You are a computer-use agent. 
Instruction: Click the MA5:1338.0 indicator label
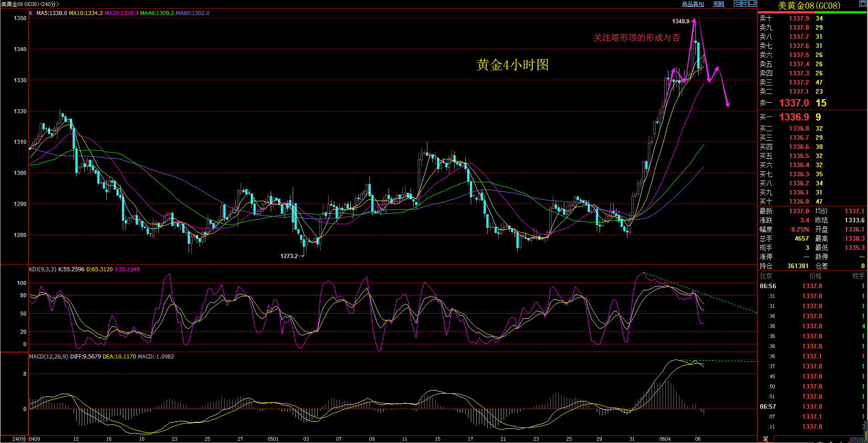[x=52, y=13]
